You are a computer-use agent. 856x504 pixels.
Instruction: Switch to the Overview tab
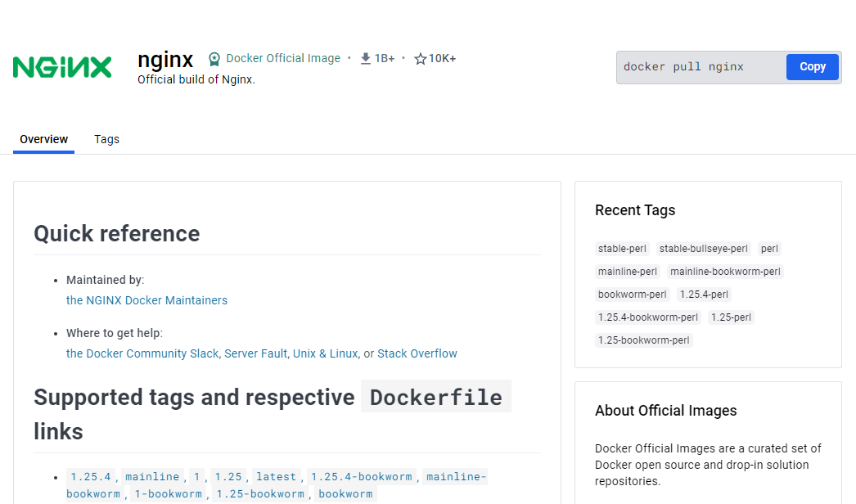[43, 139]
